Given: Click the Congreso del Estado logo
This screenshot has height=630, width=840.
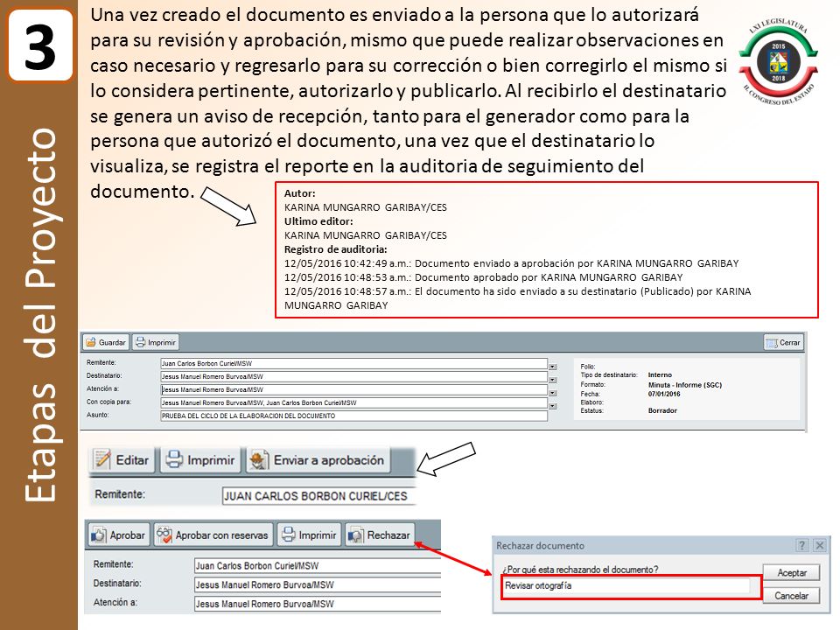Looking at the screenshot, I should (779, 62).
